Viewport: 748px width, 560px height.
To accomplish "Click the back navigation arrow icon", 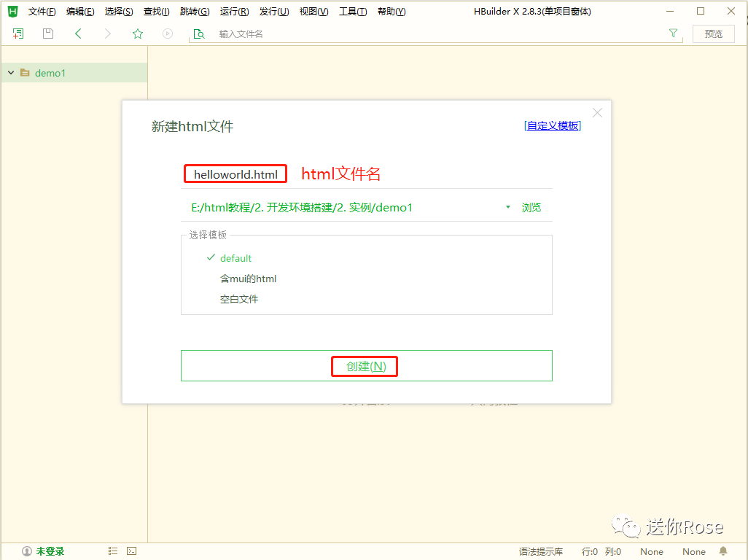I will click(77, 34).
